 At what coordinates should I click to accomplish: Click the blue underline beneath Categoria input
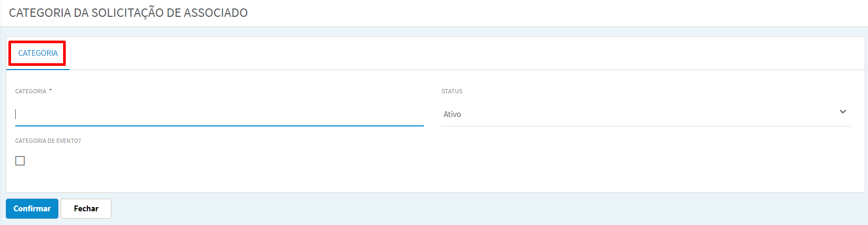[x=219, y=126]
